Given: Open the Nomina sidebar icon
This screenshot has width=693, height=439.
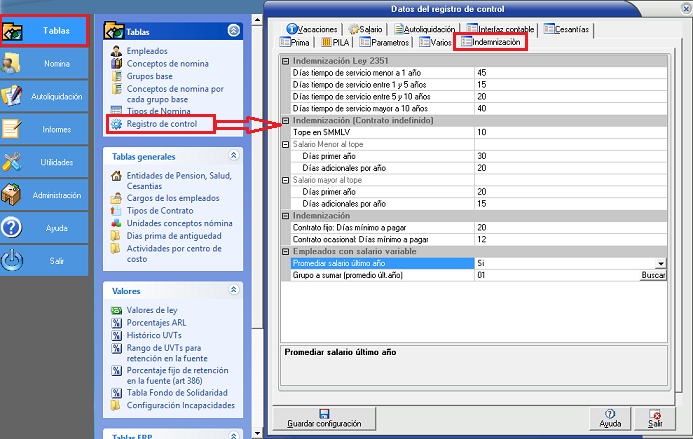Looking at the screenshot, I should [13, 64].
